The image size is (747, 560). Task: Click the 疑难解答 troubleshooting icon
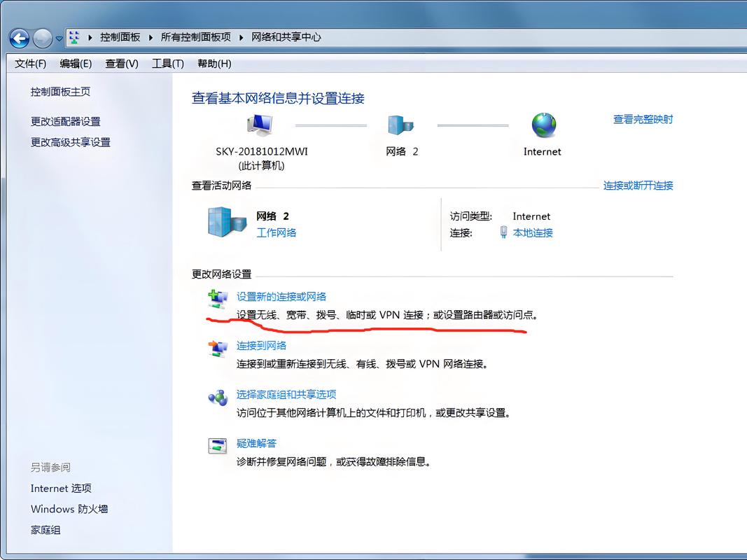point(218,446)
